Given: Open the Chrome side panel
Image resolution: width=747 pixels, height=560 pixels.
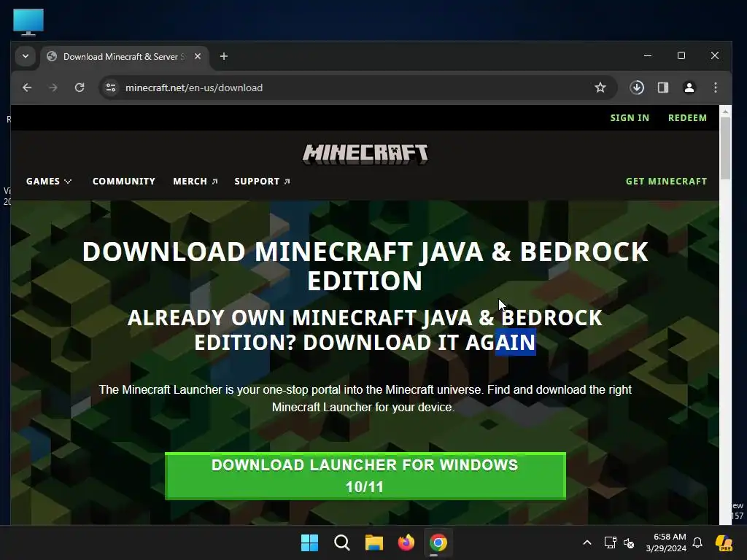Looking at the screenshot, I should [663, 87].
